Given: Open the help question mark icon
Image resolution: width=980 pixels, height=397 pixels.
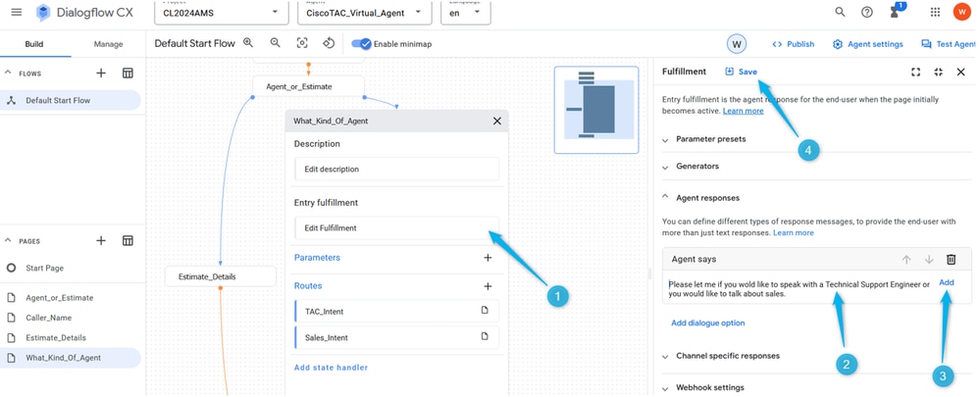Looking at the screenshot, I should click(867, 12).
